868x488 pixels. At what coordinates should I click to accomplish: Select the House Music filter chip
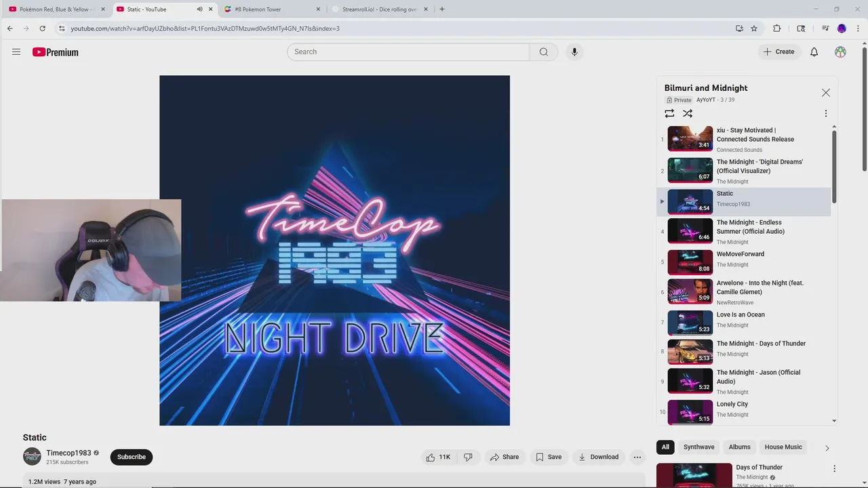(783, 447)
